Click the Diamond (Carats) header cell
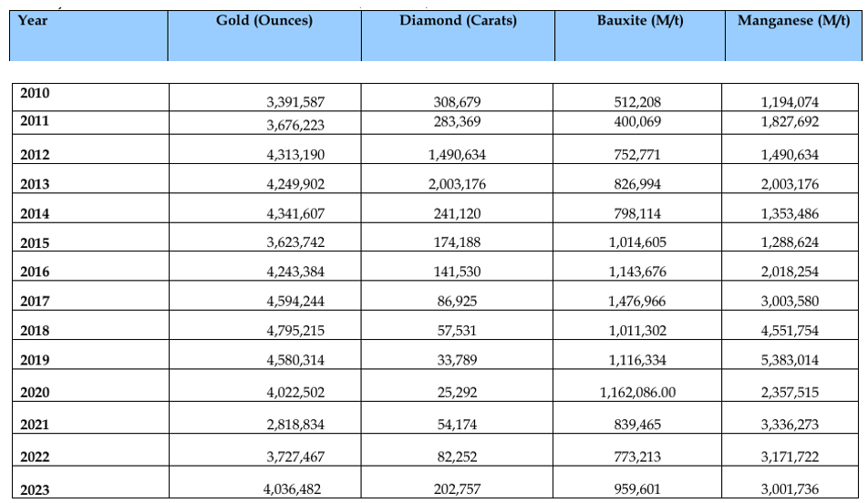 [x=458, y=21]
